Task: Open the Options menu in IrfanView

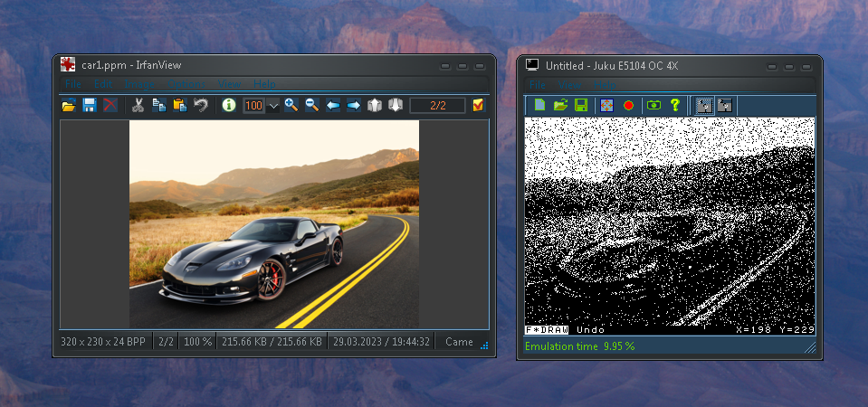Action: coord(184,84)
